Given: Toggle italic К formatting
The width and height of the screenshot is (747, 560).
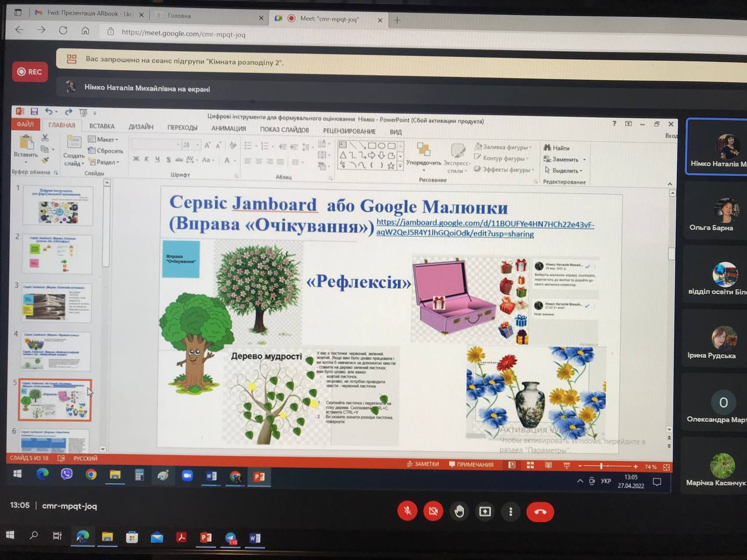Looking at the screenshot, I should [146, 159].
